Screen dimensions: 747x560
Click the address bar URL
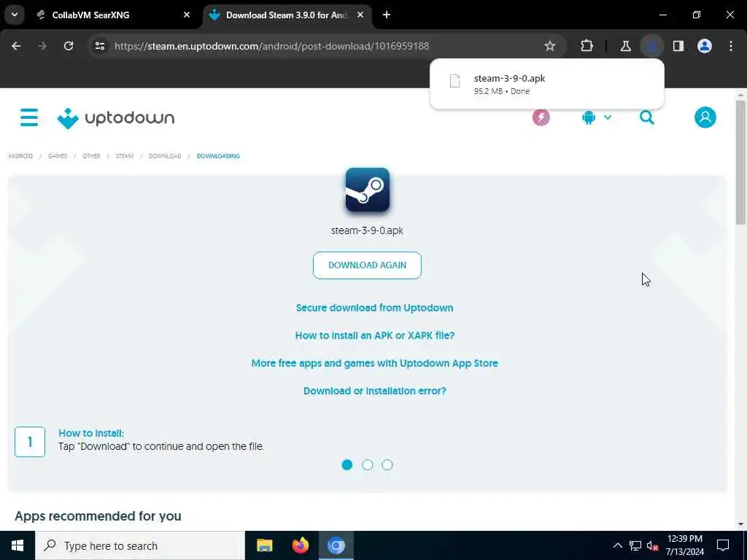click(271, 46)
